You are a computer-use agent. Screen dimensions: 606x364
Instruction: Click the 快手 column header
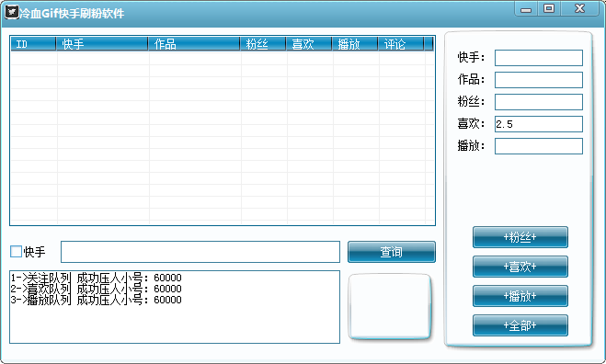coord(102,44)
